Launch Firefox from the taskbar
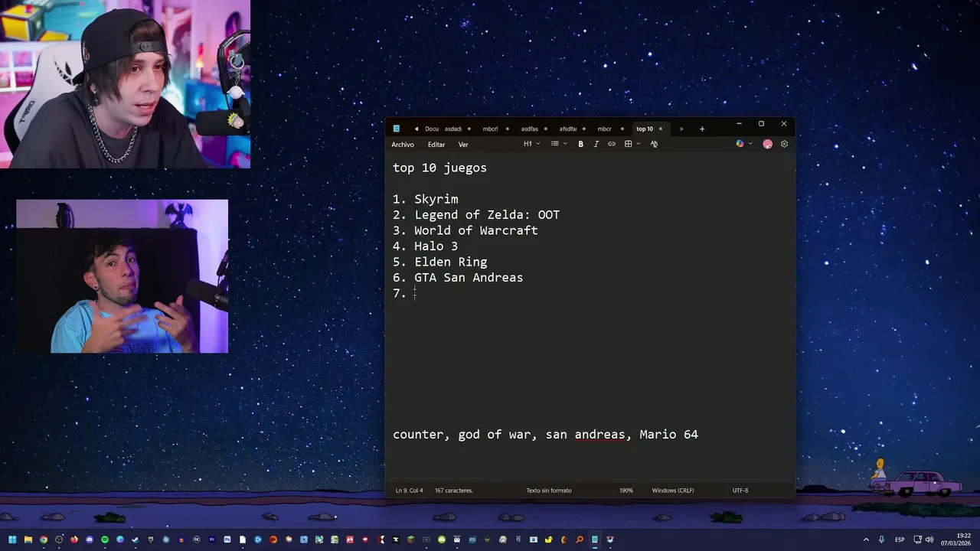The width and height of the screenshot is (980, 551). [74, 540]
